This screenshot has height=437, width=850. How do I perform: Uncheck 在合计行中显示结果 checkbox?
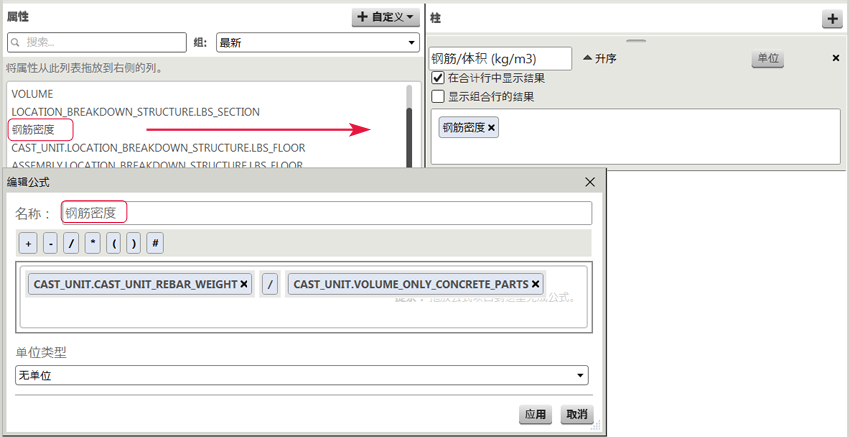pos(437,78)
